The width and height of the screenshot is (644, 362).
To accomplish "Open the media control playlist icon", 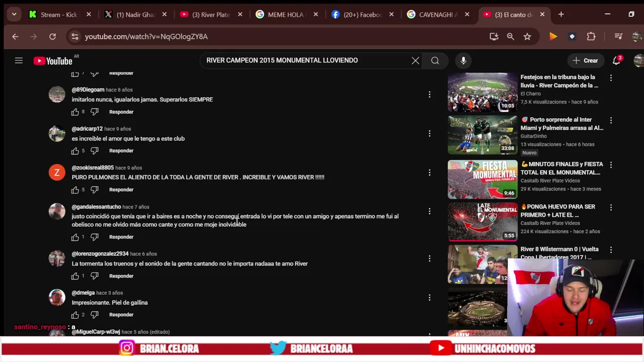I will coord(618,36).
